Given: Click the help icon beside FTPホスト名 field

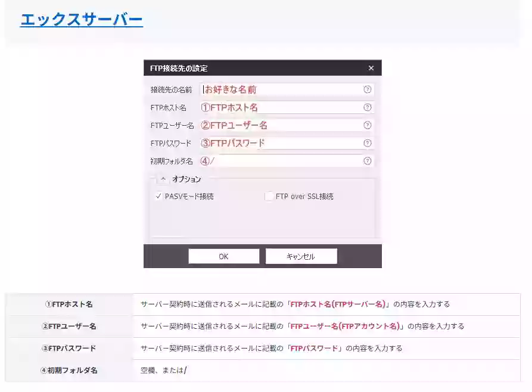Looking at the screenshot, I should (x=367, y=108).
